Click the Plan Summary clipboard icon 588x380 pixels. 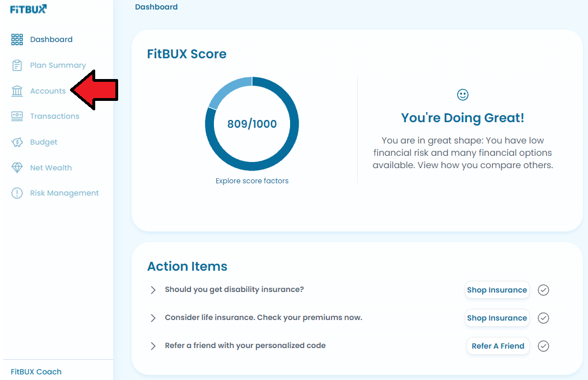tap(17, 66)
